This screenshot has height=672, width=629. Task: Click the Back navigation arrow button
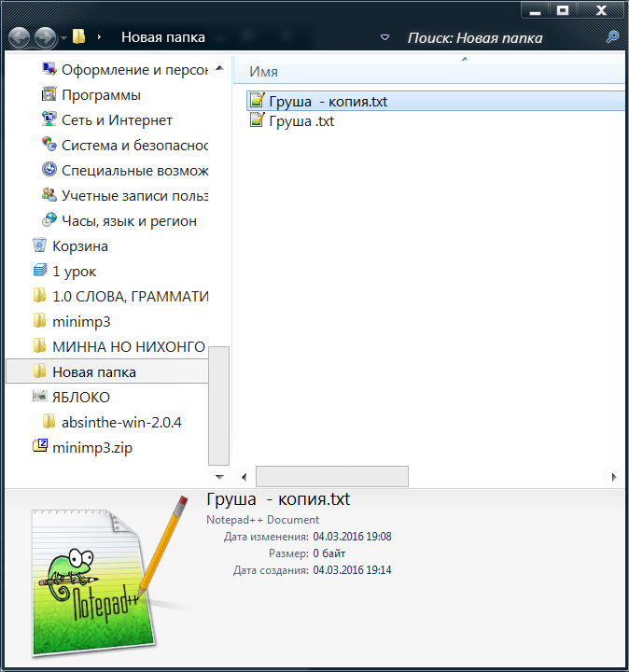tap(20, 37)
